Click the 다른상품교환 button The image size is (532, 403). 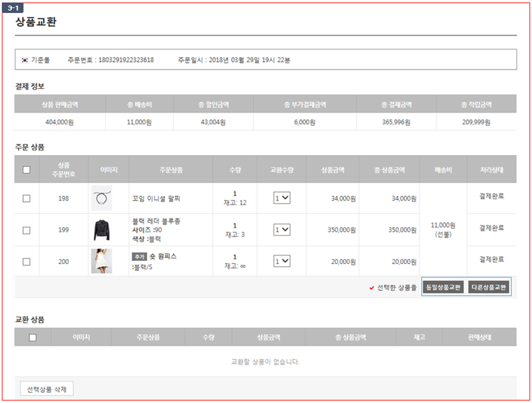pos(488,287)
